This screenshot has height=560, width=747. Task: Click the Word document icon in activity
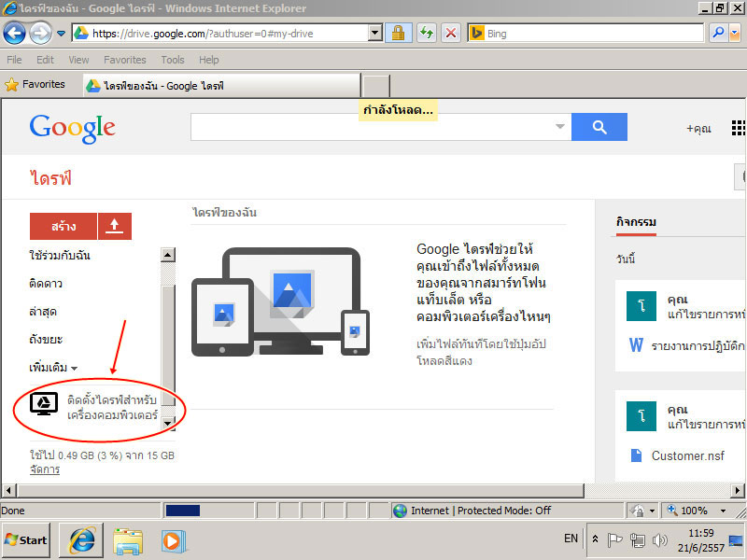(x=636, y=344)
